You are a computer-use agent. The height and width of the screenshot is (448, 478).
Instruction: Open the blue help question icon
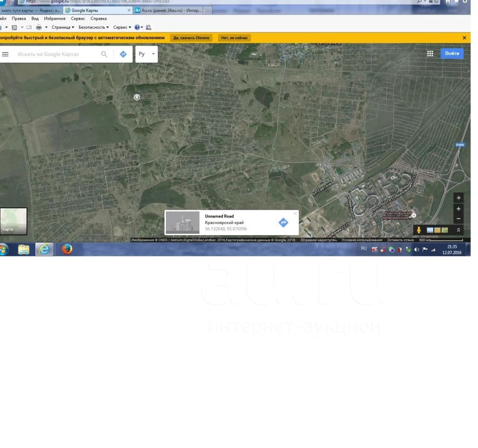pyautogui.click(x=137, y=27)
